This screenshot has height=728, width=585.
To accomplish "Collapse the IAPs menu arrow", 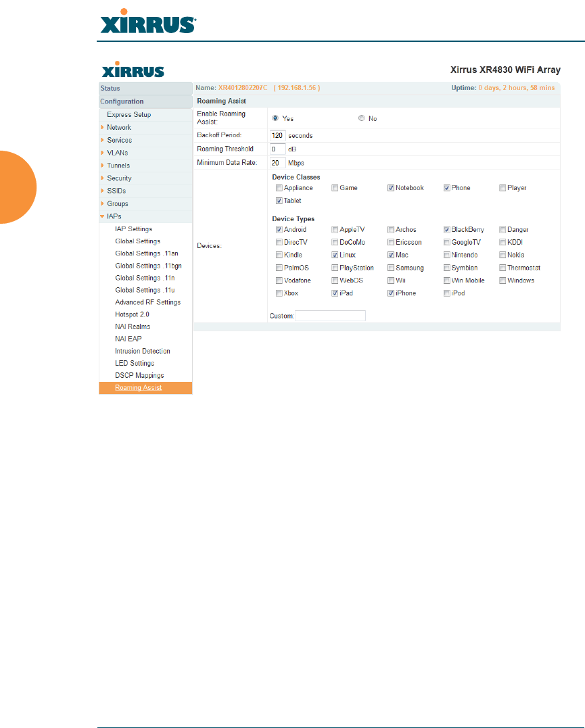I will click(102, 216).
